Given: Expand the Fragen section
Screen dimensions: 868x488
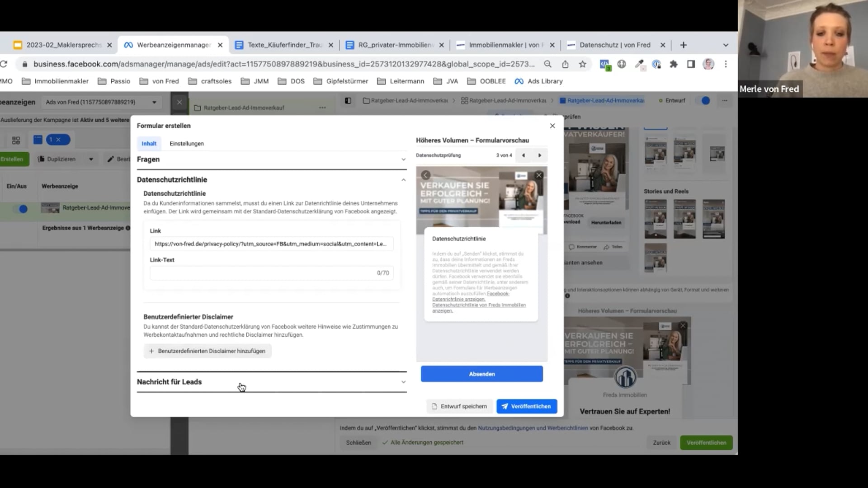Looking at the screenshot, I should (x=272, y=160).
